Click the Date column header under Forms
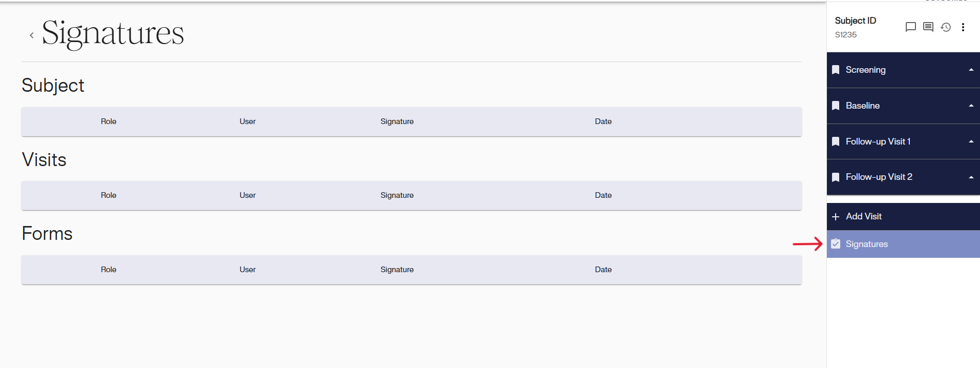The image size is (980, 368). tap(603, 270)
